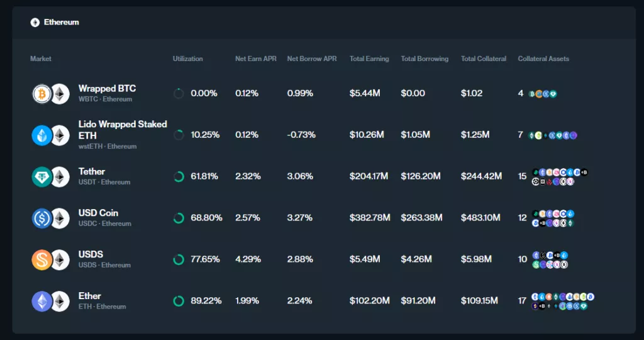
Task: Click the 68.80% utilization value
Action: 206,218
